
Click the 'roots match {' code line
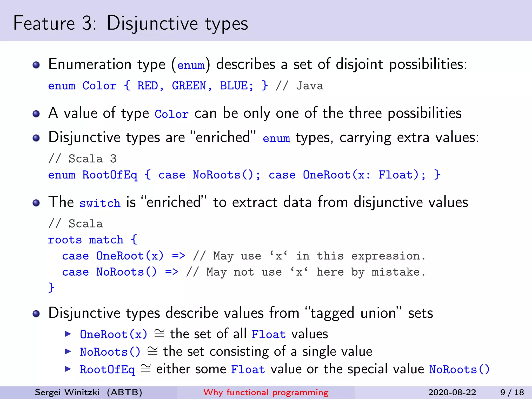coord(92,240)
